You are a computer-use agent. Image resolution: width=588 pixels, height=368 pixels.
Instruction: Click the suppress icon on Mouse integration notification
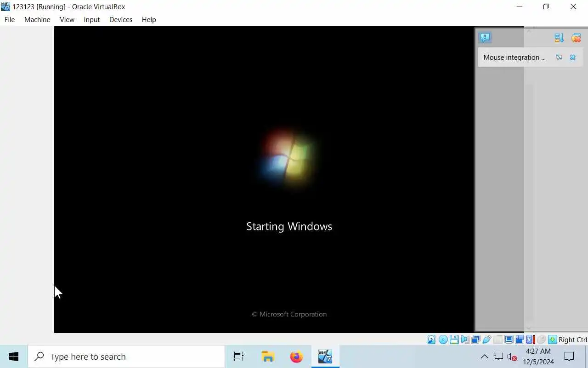point(559,57)
